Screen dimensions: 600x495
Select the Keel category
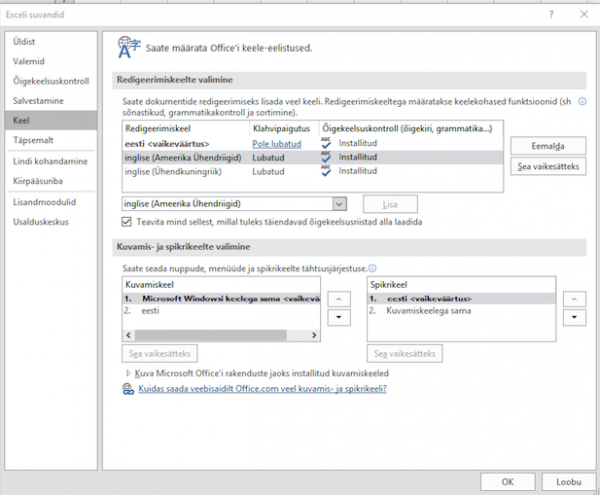coord(51,120)
